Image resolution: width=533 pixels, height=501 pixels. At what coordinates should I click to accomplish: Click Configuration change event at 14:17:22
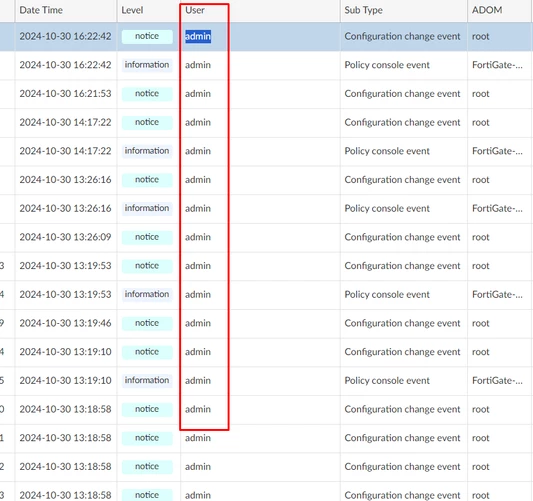pos(402,122)
